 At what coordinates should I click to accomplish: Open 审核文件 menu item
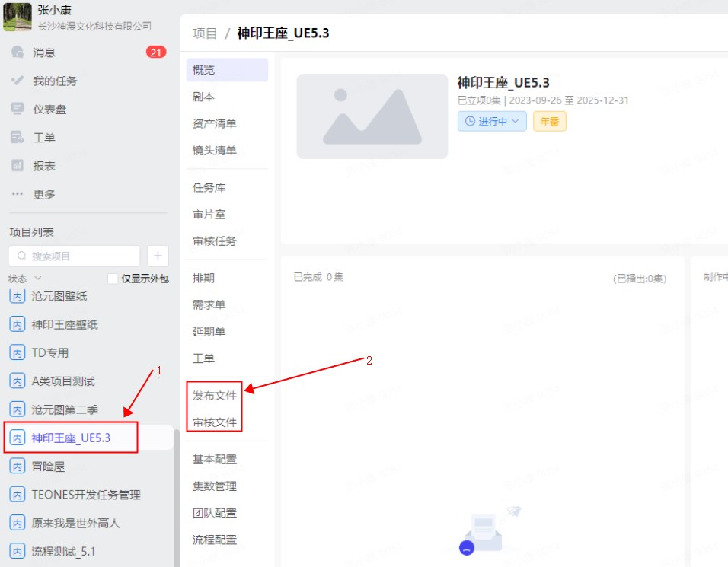(215, 422)
